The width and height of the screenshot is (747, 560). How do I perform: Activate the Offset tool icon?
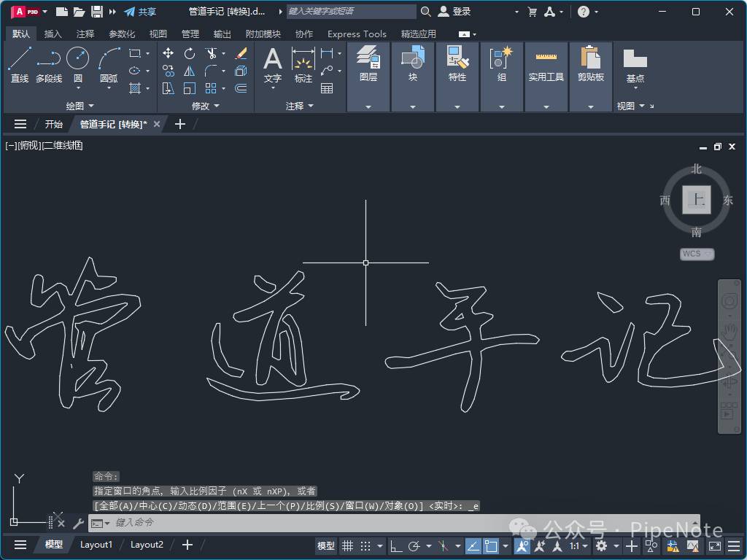tap(241, 88)
